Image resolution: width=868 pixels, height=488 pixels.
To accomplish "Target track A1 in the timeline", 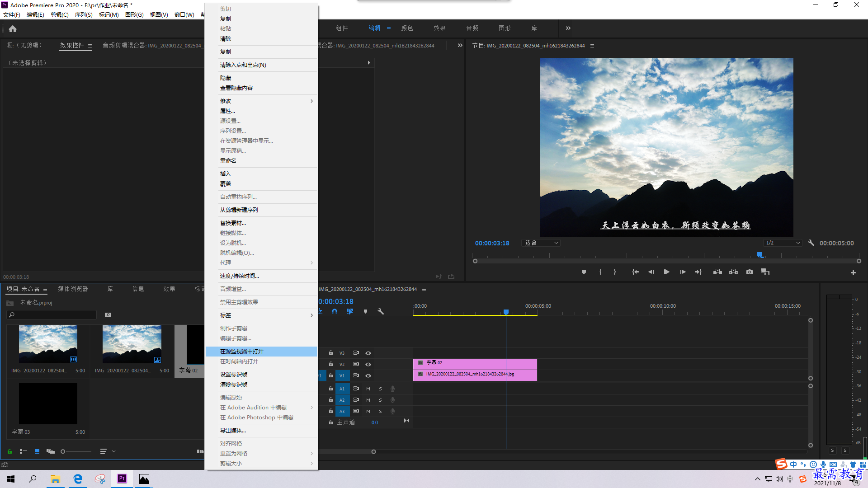I will (x=342, y=389).
